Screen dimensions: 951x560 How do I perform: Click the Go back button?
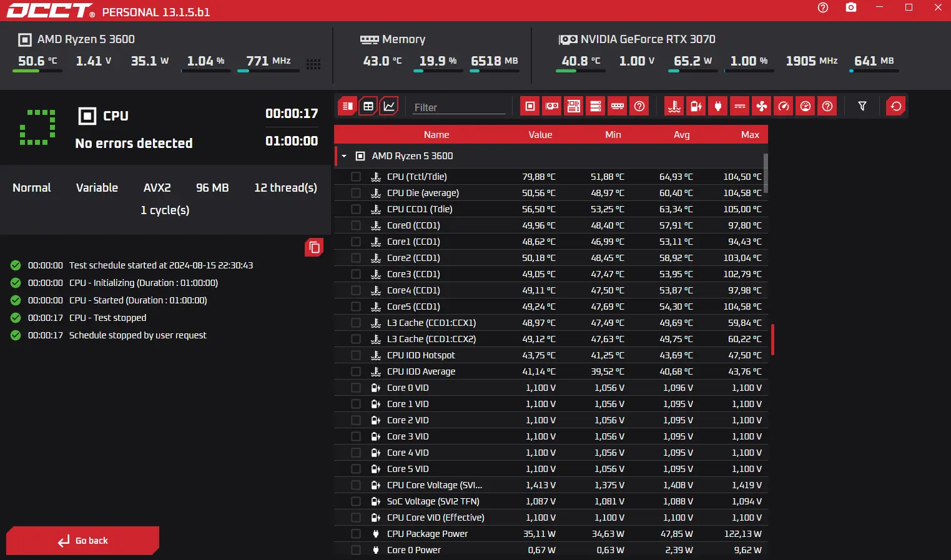click(83, 541)
